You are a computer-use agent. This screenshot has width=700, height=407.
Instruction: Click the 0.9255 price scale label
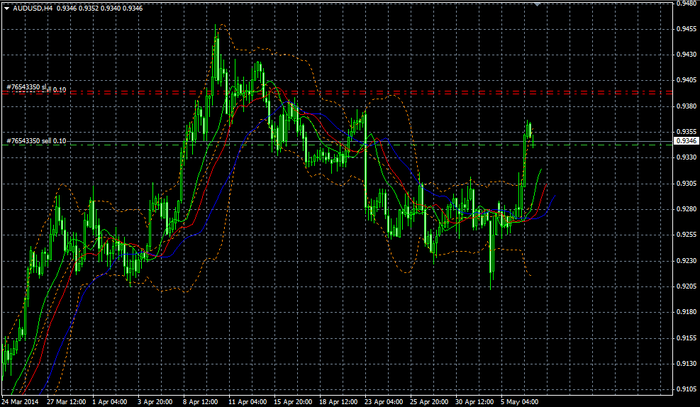click(686, 235)
